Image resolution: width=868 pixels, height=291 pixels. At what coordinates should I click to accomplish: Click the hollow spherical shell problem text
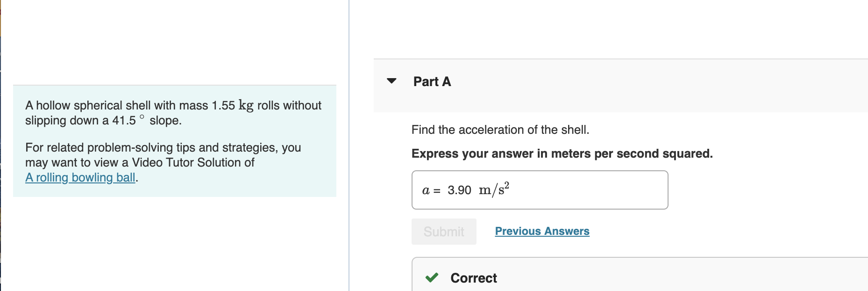click(173, 112)
